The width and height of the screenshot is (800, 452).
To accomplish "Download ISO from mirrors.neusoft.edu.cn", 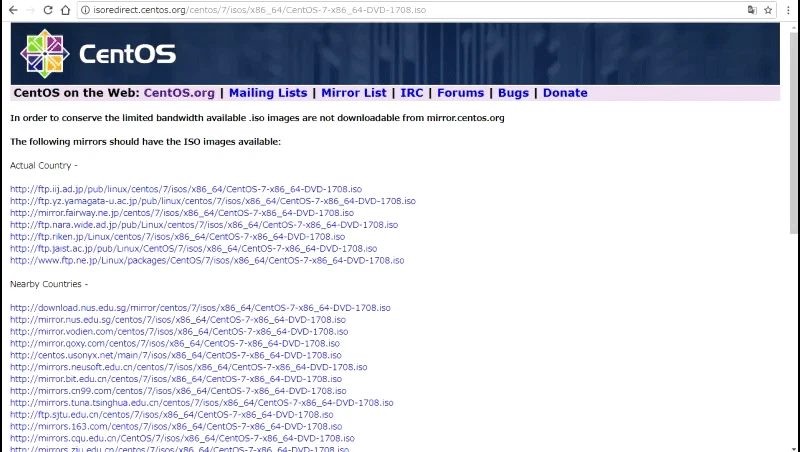I will pyautogui.click(x=189, y=367).
